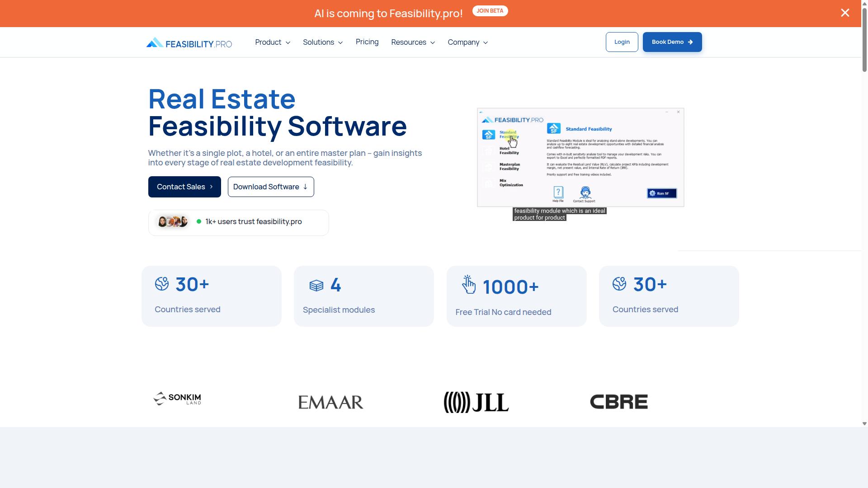Viewport: 868px width, 488px height.
Task: Expand the Solutions menu
Action: click(x=323, y=42)
